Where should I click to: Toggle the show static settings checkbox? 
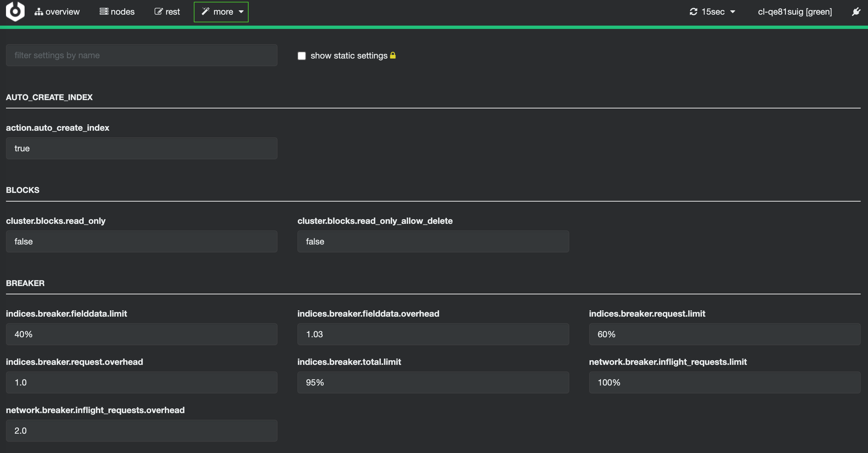(301, 55)
